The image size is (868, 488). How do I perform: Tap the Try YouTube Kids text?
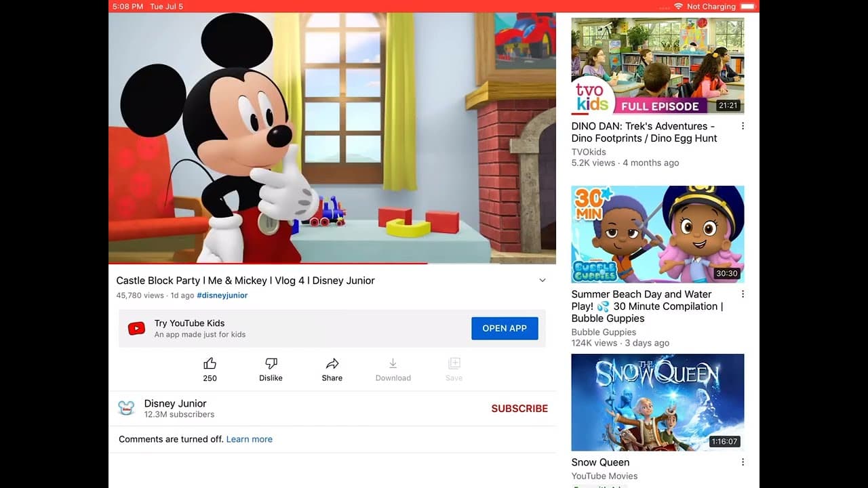tap(189, 323)
